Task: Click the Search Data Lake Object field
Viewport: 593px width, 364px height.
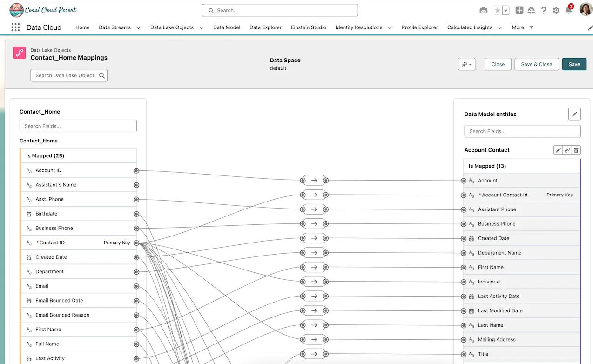Action: [x=65, y=75]
